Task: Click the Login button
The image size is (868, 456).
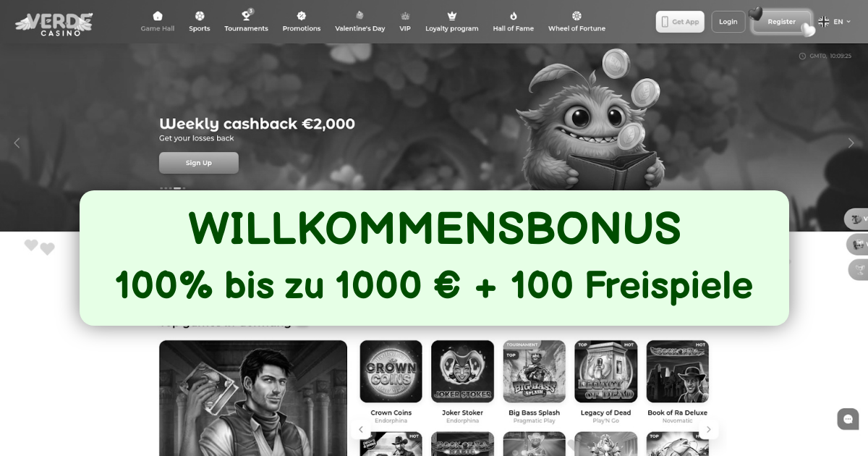Action: point(728,22)
